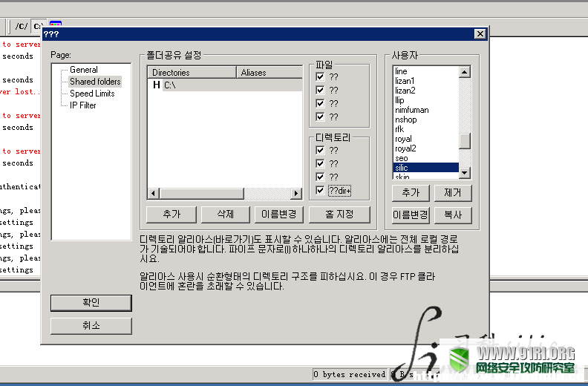The width and height of the screenshot is (588, 386).
Task: Click the Directories column header
Action: [192, 73]
